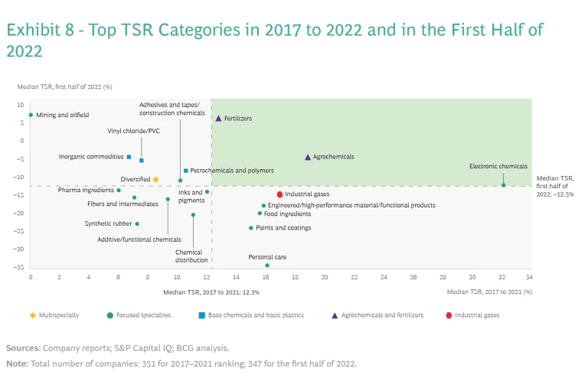
Task: Select the Agrochemicals triangle data point
Action: pos(308,157)
